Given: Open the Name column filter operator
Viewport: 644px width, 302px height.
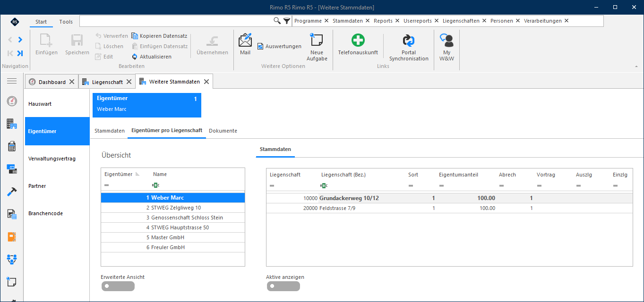Looking at the screenshot, I should pos(155,185).
